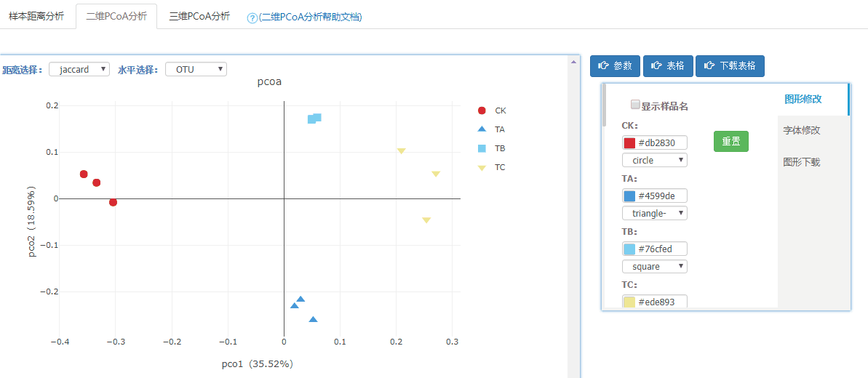
Task: Click the 表格 button
Action: point(668,66)
